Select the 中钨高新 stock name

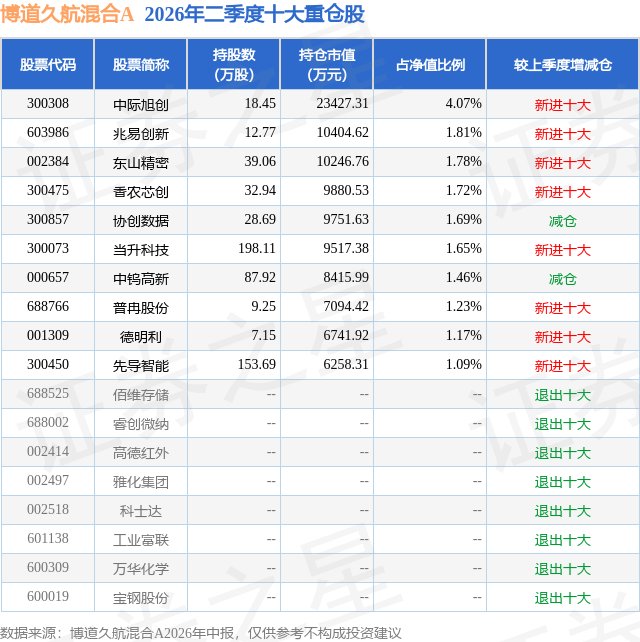(x=141, y=279)
